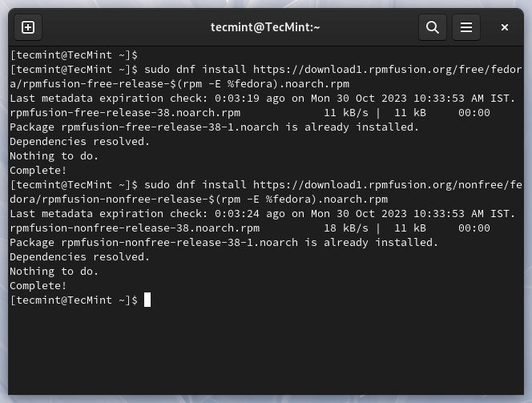Click the last 'Complete!' output line

click(x=38, y=286)
